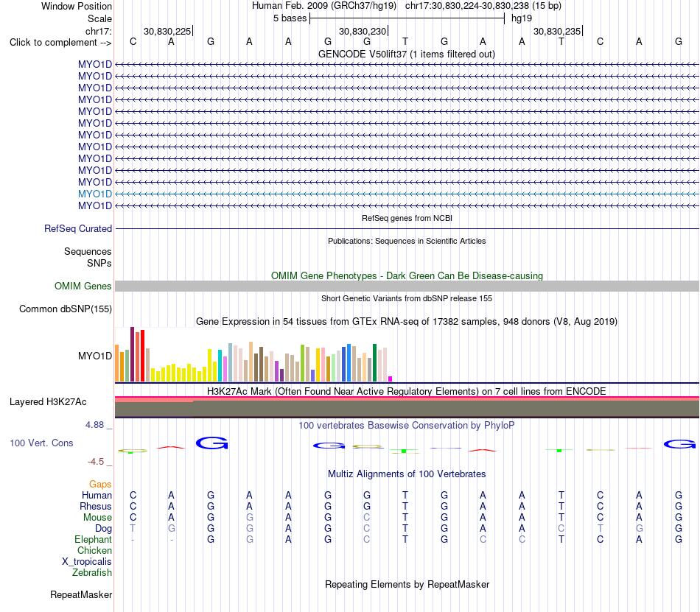Open the Multiz Alignments of 100 Vertebrates title

[x=407, y=474]
